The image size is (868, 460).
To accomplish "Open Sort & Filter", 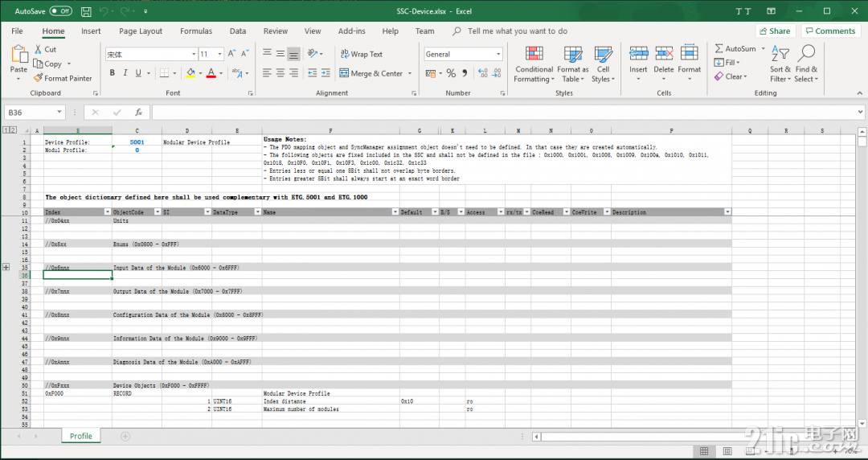I will click(780, 64).
